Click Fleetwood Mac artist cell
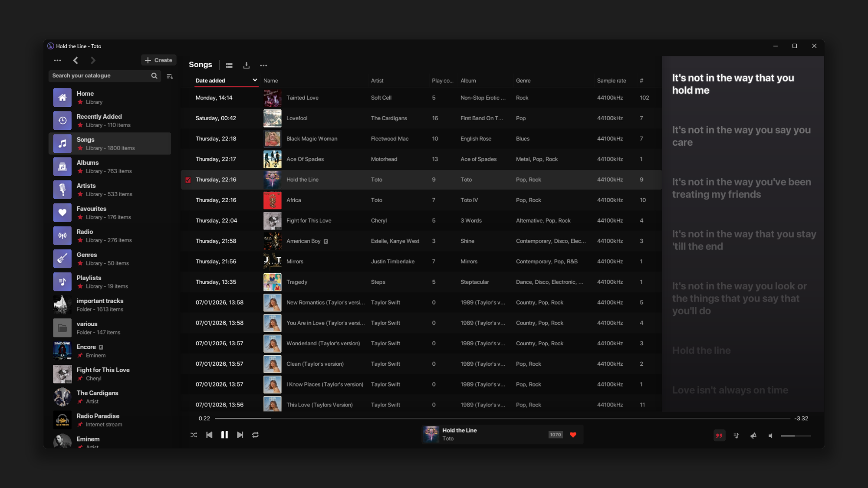 coord(390,139)
